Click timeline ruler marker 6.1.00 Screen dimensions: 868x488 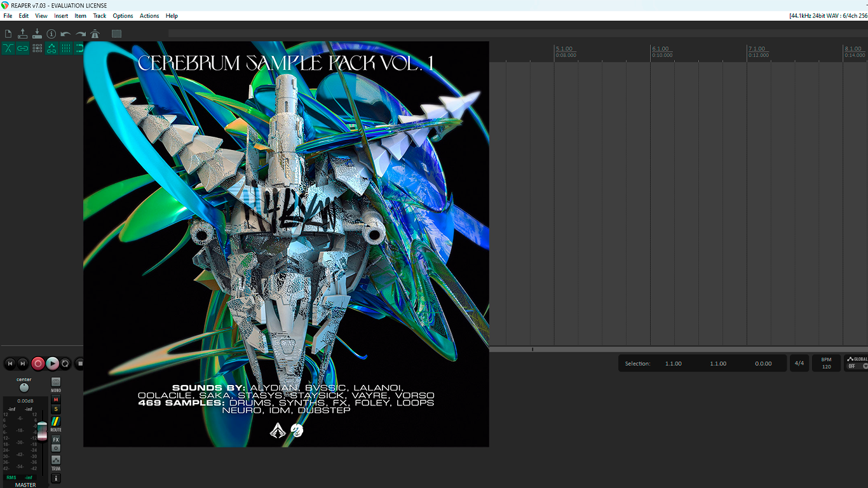click(x=660, y=49)
